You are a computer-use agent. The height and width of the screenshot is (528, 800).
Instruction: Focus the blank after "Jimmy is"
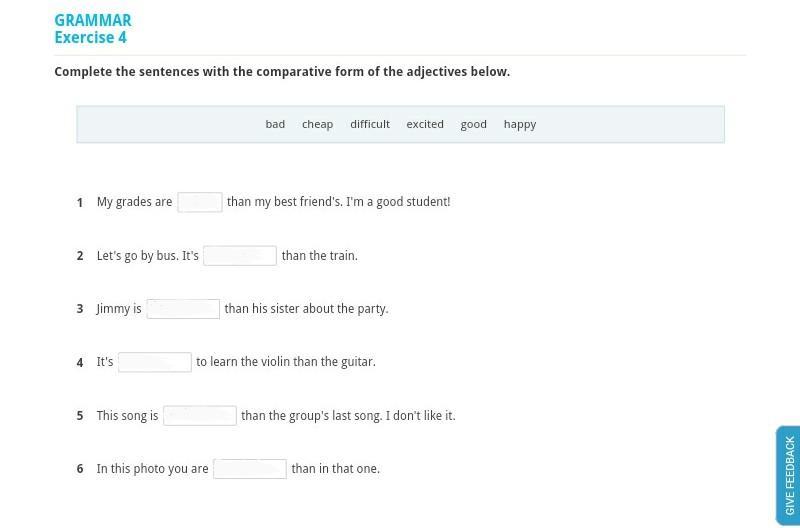(183, 309)
